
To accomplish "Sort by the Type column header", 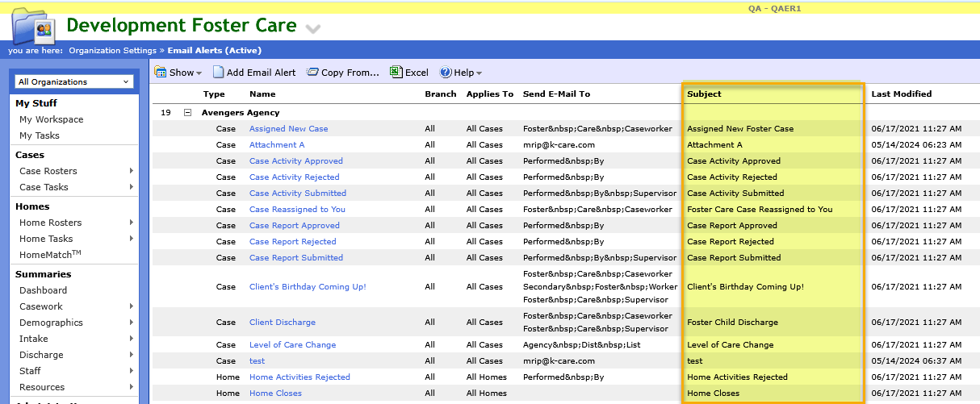I will click(214, 94).
